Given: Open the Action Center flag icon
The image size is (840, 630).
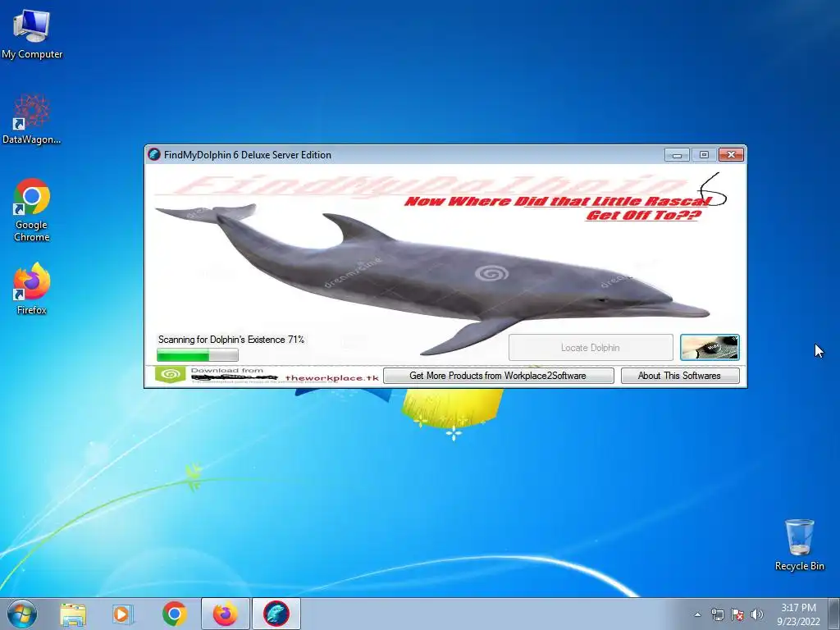Looking at the screenshot, I should 737,614.
